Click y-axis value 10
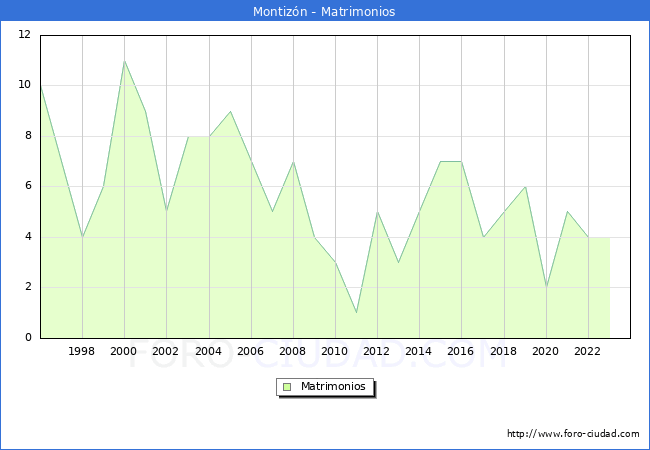Screen dimensions: 650x450 coord(24,85)
